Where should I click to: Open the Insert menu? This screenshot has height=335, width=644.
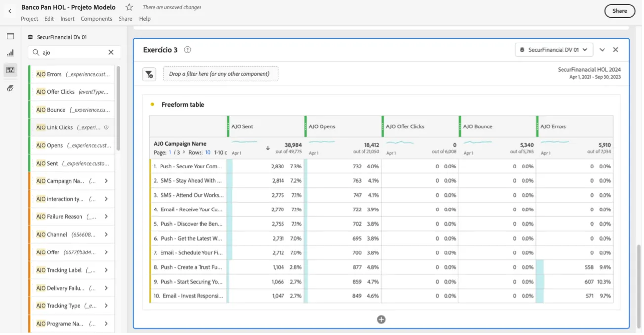68,19
